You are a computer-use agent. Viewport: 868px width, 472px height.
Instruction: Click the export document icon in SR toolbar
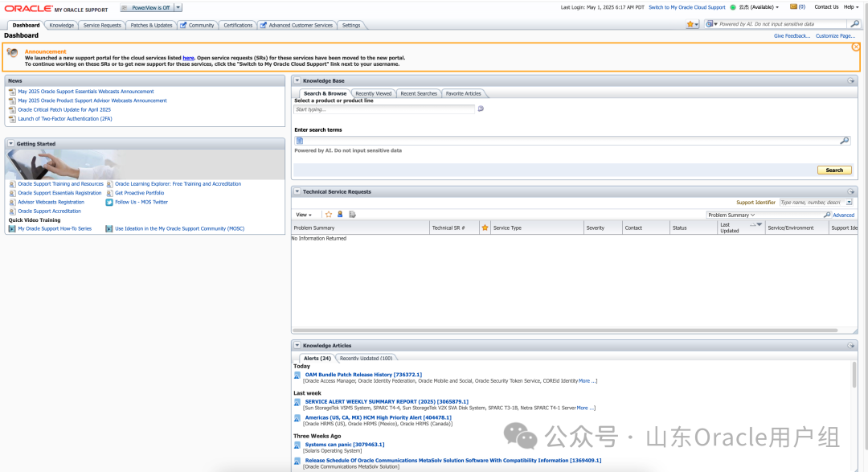coord(352,215)
